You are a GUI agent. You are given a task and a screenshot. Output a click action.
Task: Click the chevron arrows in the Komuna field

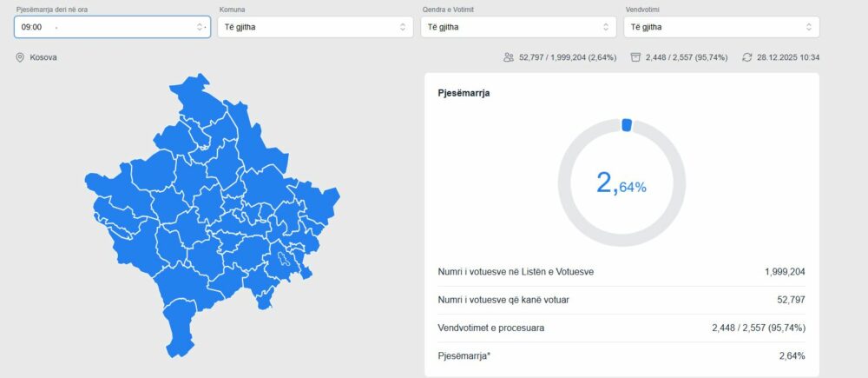pyautogui.click(x=402, y=27)
